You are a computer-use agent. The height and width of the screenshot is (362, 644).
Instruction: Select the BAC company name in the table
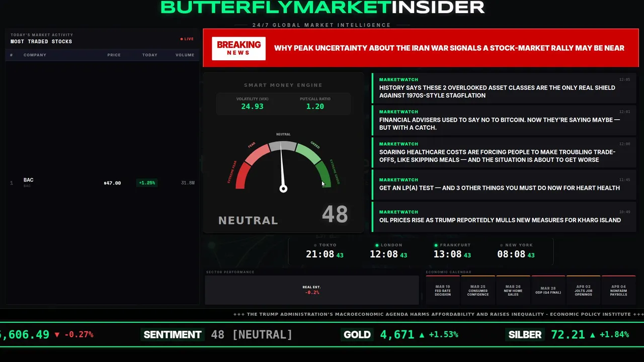[28, 180]
